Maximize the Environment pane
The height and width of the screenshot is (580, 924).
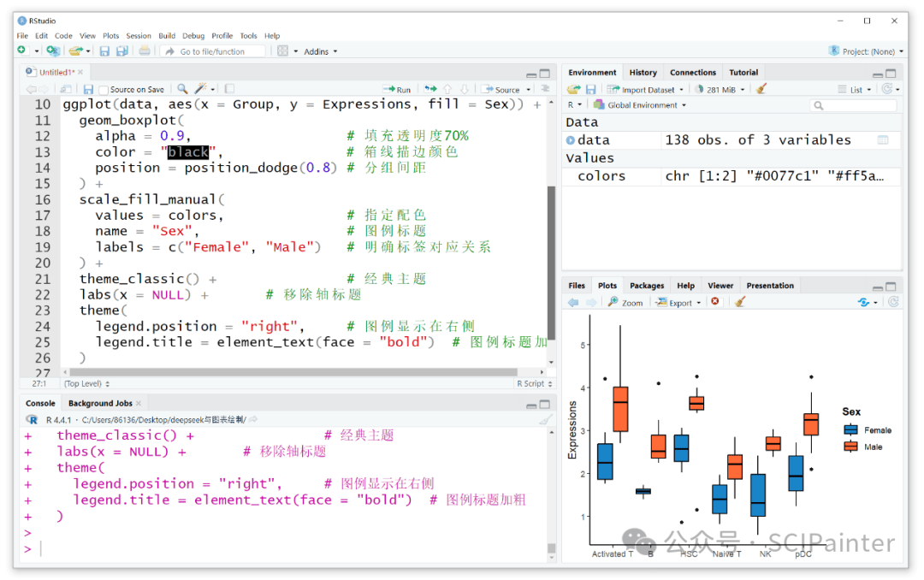(x=891, y=73)
